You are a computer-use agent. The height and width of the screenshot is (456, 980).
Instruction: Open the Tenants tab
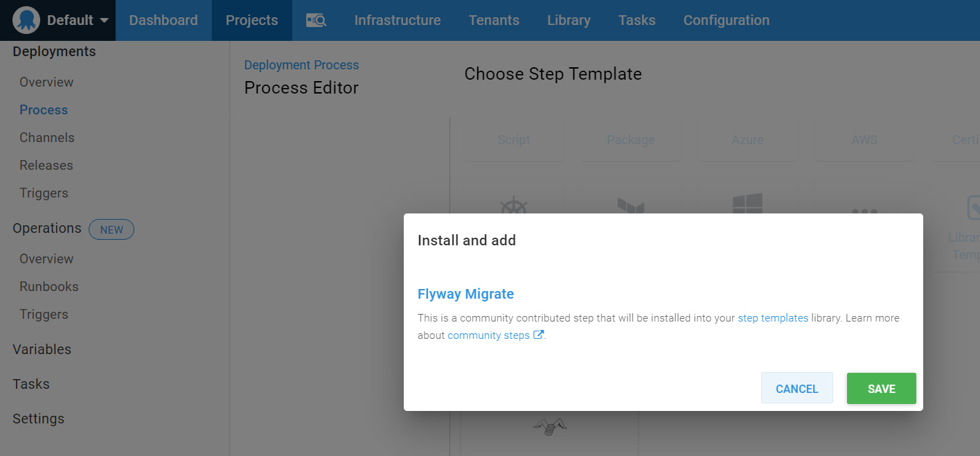click(x=494, y=20)
